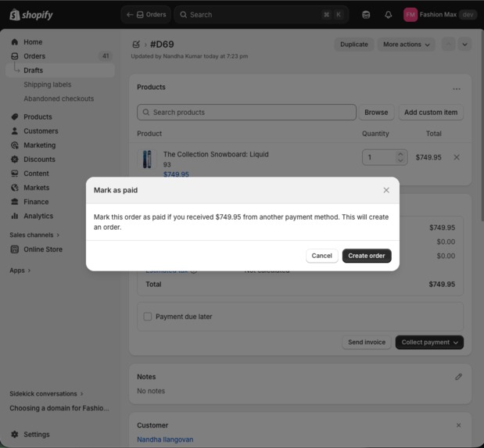The height and width of the screenshot is (448, 484).
Task: Go to previous draft with up arrow
Action: (x=449, y=45)
